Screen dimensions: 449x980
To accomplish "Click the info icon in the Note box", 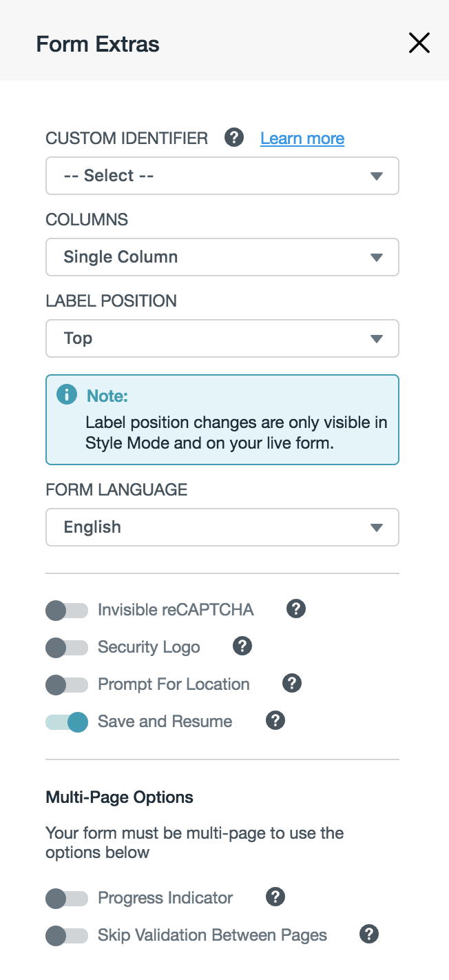I will pyautogui.click(x=67, y=395).
